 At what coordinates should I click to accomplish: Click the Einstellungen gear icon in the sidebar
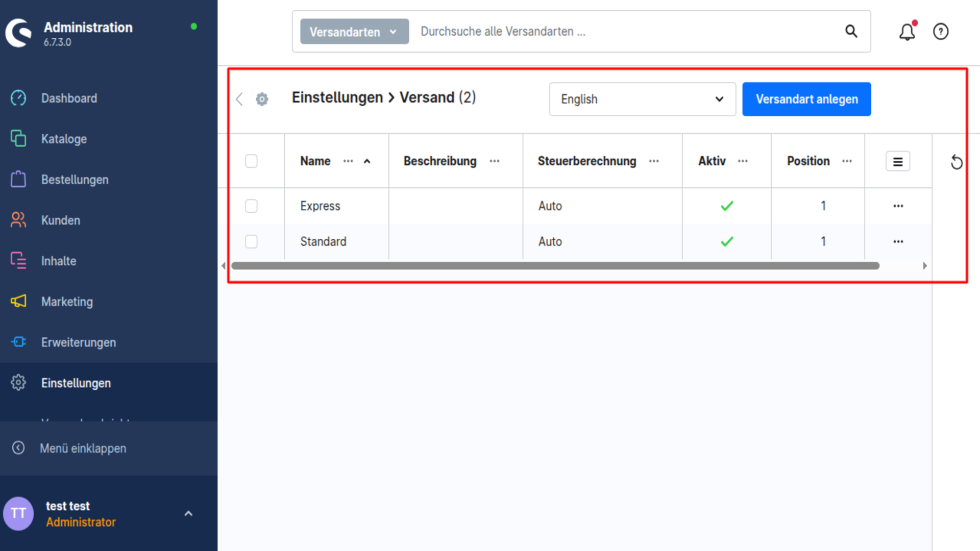click(18, 383)
